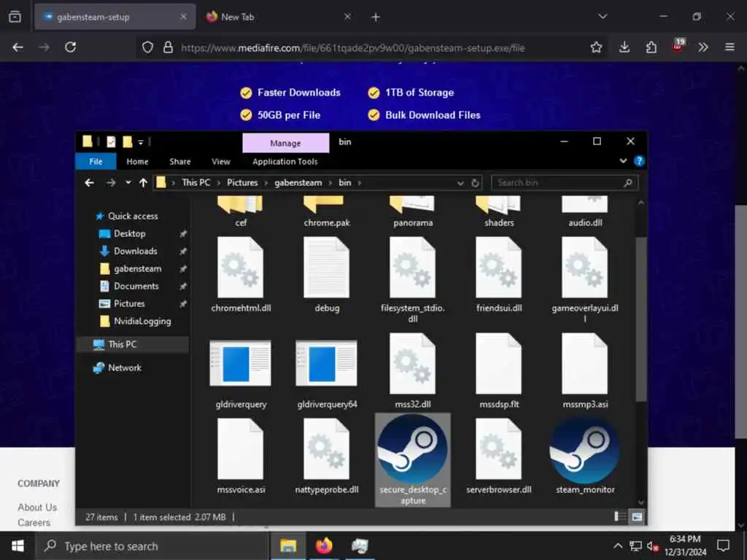List all Firefox tabs dropdown
This screenshot has height=560, width=747.
(603, 17)
